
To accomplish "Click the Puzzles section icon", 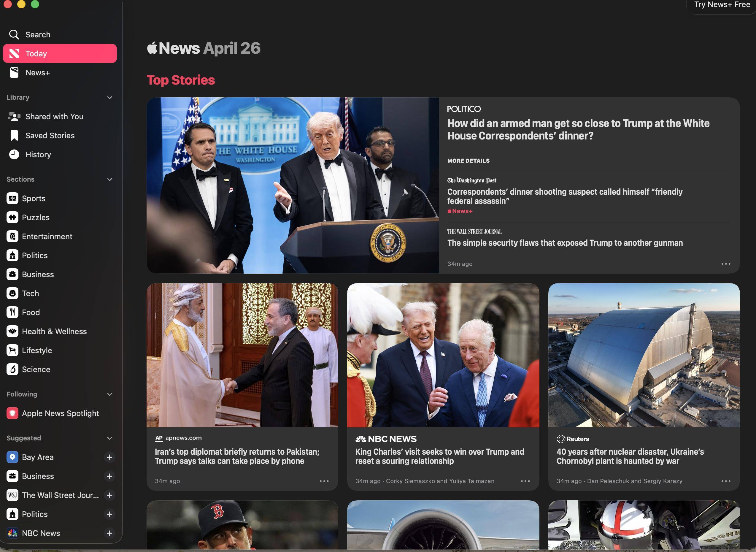I will [12, 218].
